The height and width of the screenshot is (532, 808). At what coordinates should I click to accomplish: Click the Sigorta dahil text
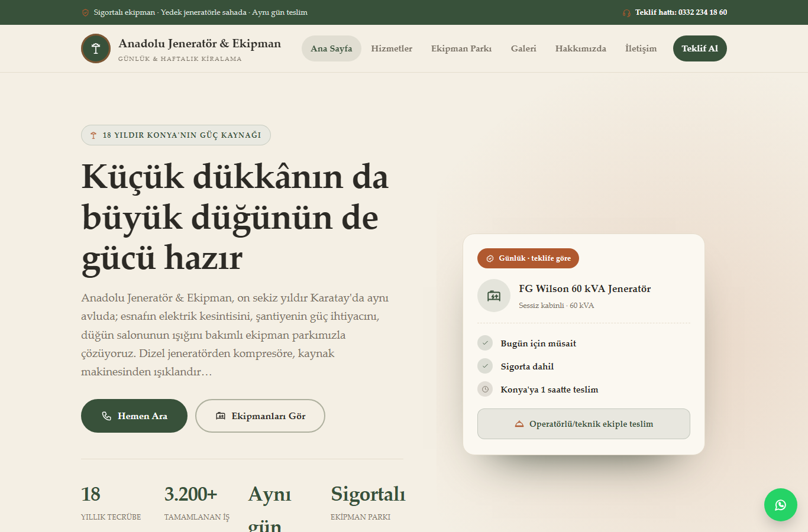[x=527, y=366]
